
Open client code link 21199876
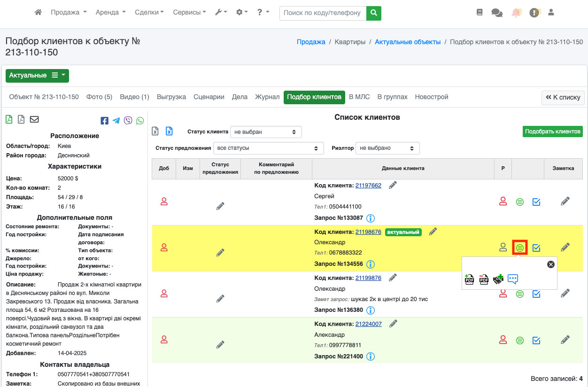click(x=368, y=278)
